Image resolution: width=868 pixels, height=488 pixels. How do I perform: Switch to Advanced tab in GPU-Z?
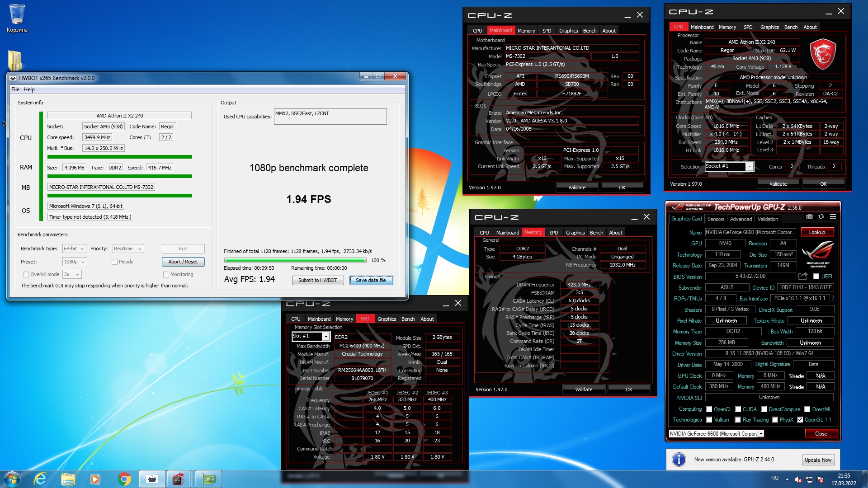pos(741,219)
